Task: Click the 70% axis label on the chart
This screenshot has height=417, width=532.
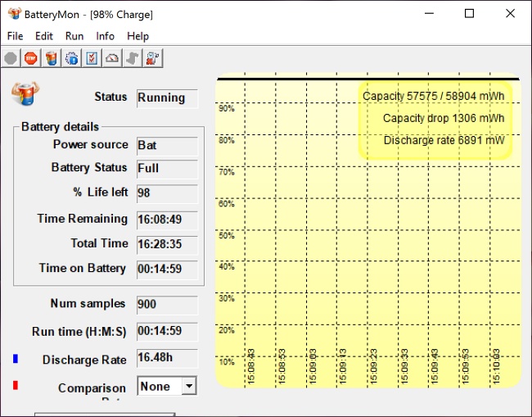Action: coord(227,172)
